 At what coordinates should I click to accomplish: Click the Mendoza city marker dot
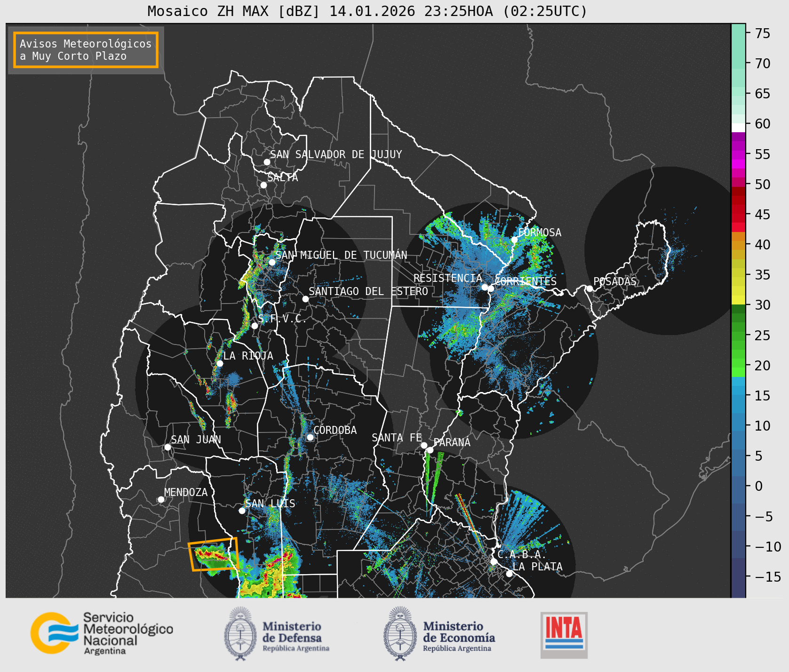click(161, 499)
